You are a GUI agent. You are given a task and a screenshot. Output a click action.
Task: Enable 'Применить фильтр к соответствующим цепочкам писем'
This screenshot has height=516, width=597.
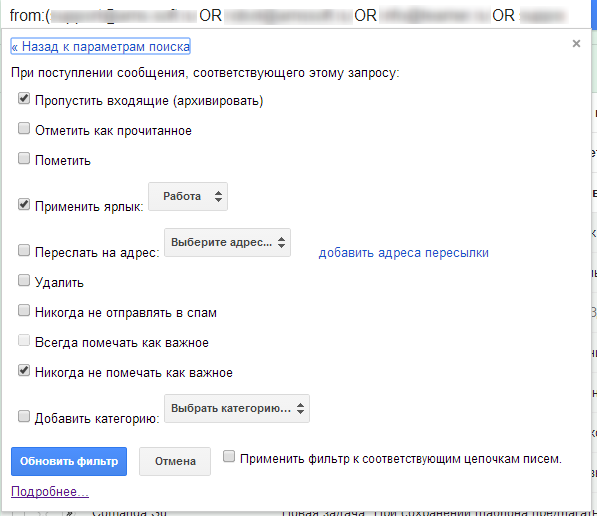point(229,457)
